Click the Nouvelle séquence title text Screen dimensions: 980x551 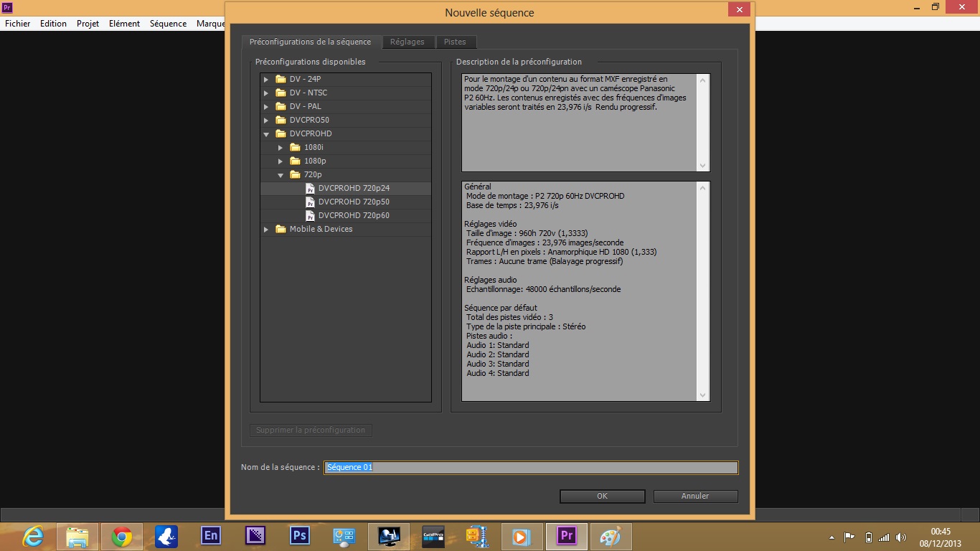(489, 13)
